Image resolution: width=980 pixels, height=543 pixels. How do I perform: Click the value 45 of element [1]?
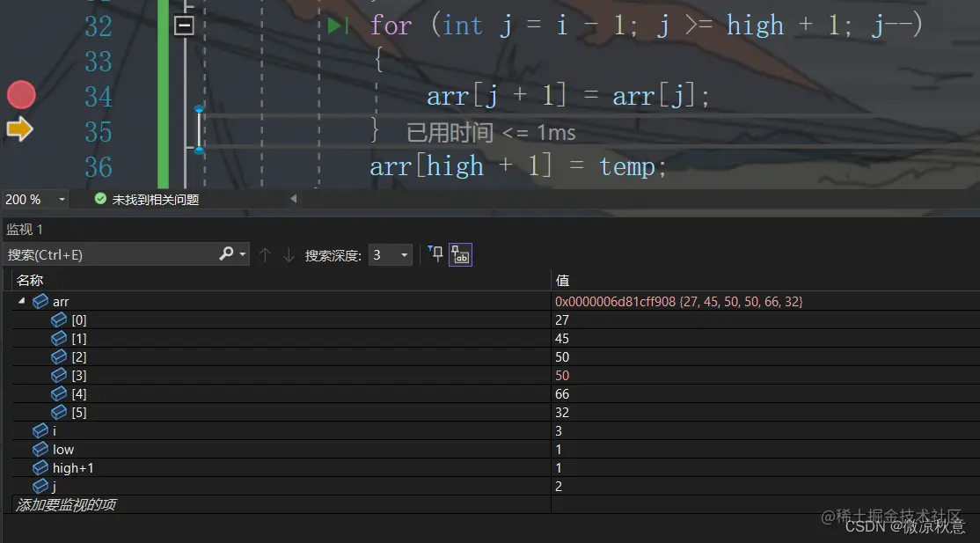coord(562,339)
